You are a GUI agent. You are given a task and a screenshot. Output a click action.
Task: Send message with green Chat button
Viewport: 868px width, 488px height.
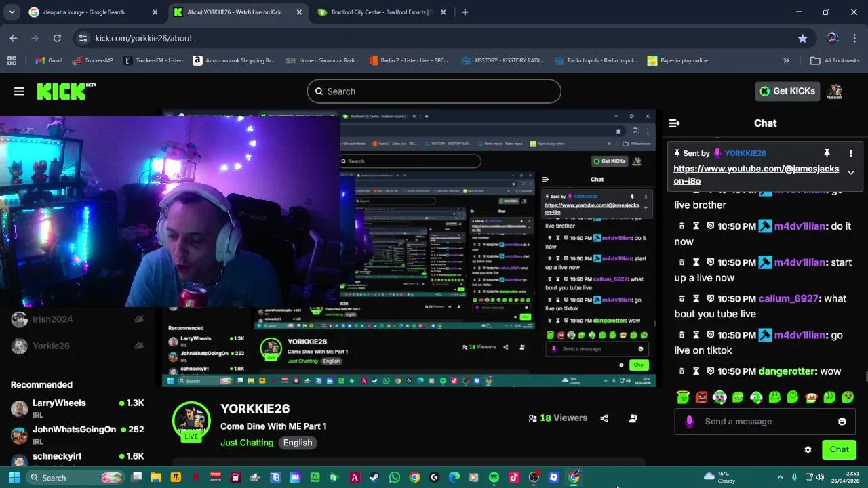click(x=839, y=449)
